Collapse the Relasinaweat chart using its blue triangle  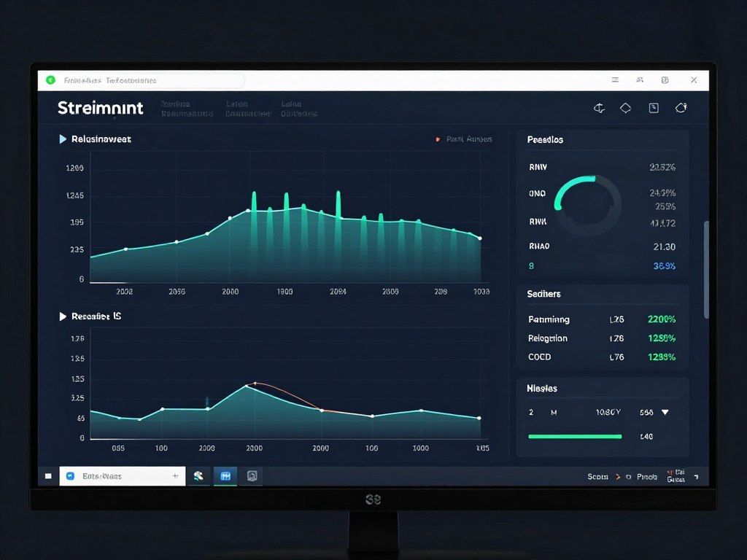(x=63, y=139)
